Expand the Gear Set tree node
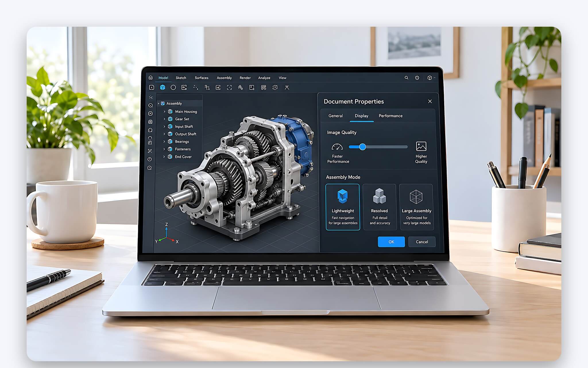The height and width of the screenshot is (368, 588). tap(164, 119)
